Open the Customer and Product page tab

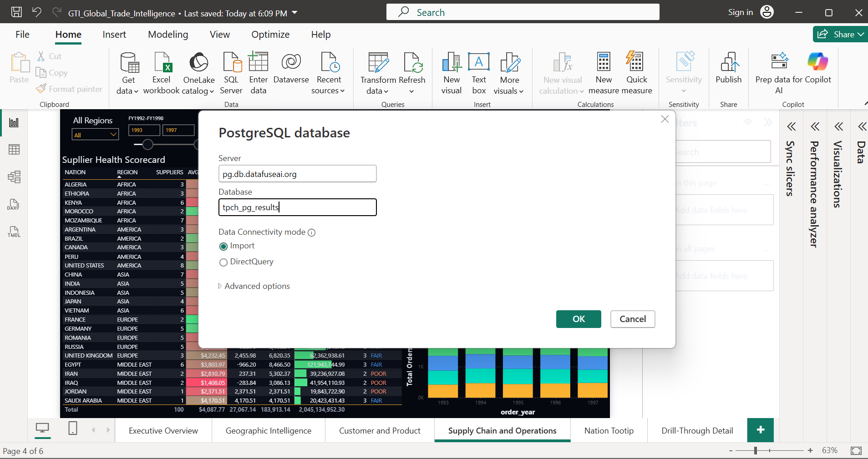tap(380, 430)
